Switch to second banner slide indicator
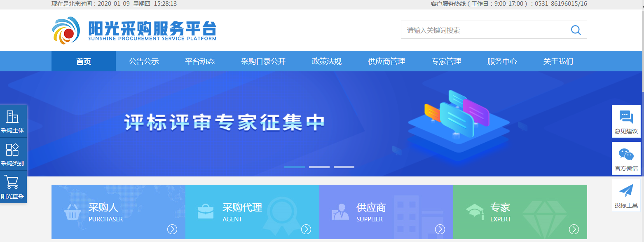 click(x=319, y=167)
